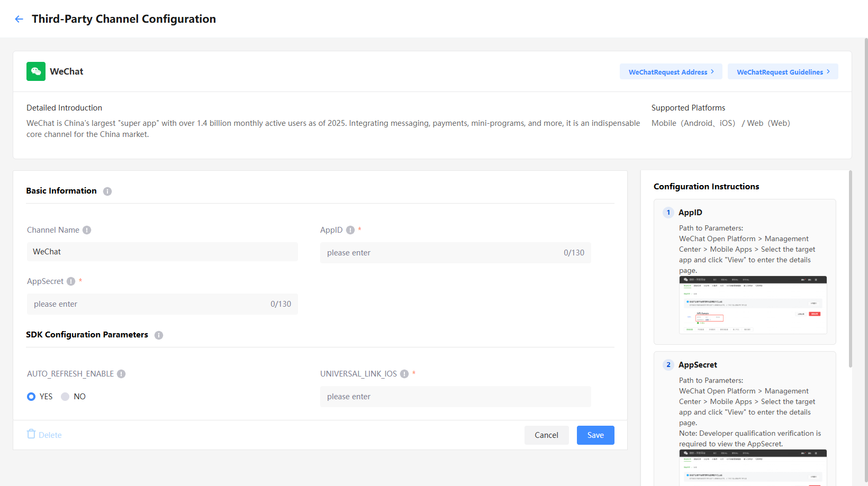Click into the AppSecret input field
868x486 pixels.
[162, 304]
